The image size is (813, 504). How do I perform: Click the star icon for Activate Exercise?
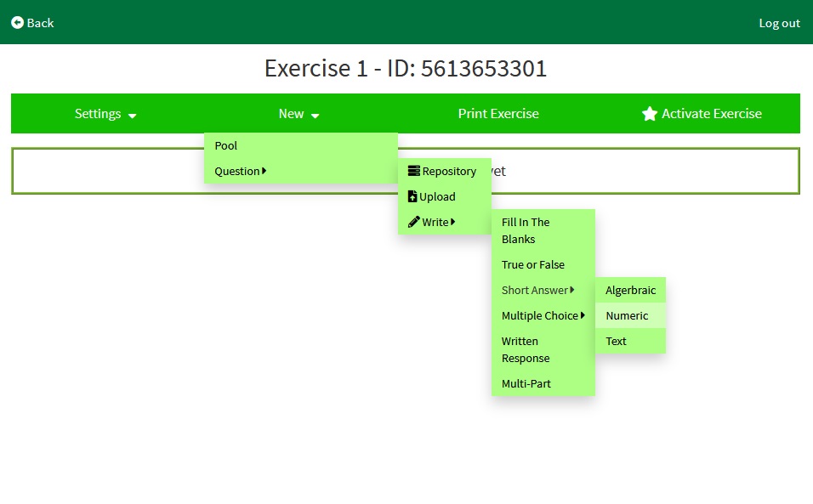(x=650, y=114)
